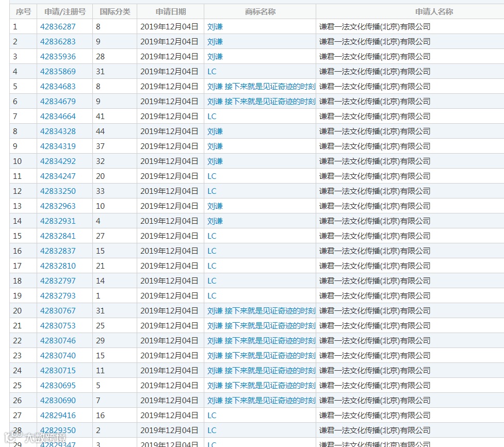Open registration number 42829350 link
504x447 pixels.
click(58, 431)
